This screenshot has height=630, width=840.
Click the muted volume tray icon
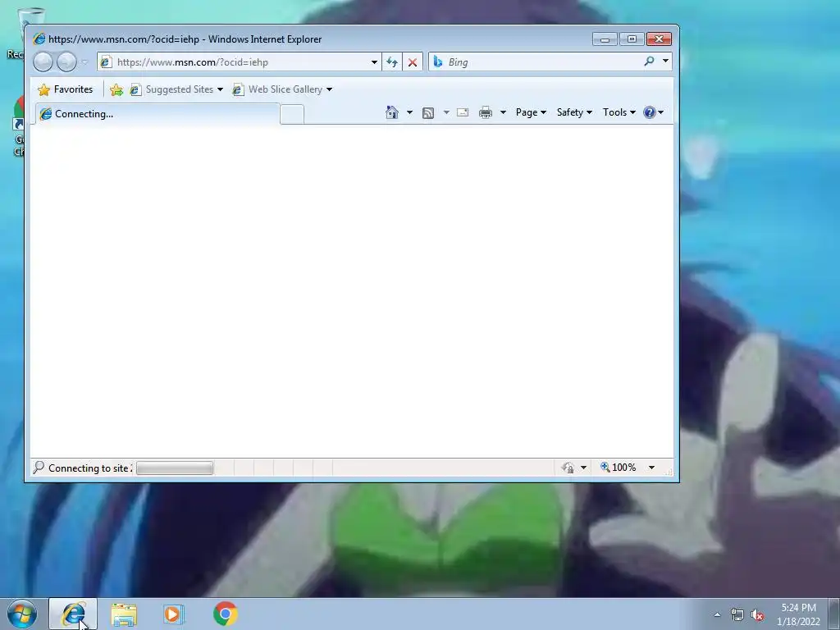[757, 615]
